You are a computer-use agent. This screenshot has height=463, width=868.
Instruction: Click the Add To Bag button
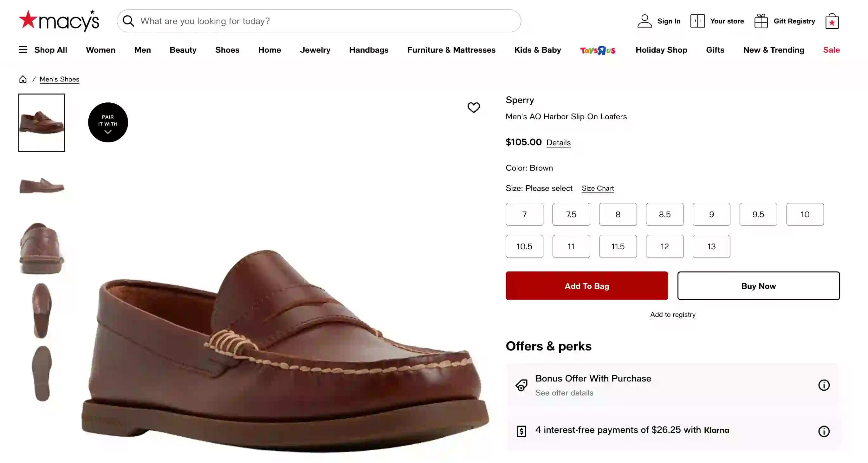coord(586,286)
